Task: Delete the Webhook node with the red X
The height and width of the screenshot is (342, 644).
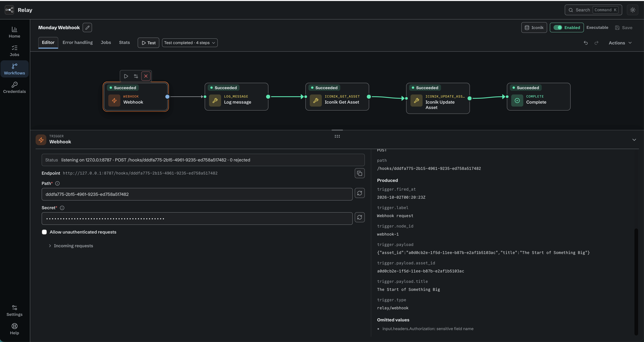Action: point(146,76)
